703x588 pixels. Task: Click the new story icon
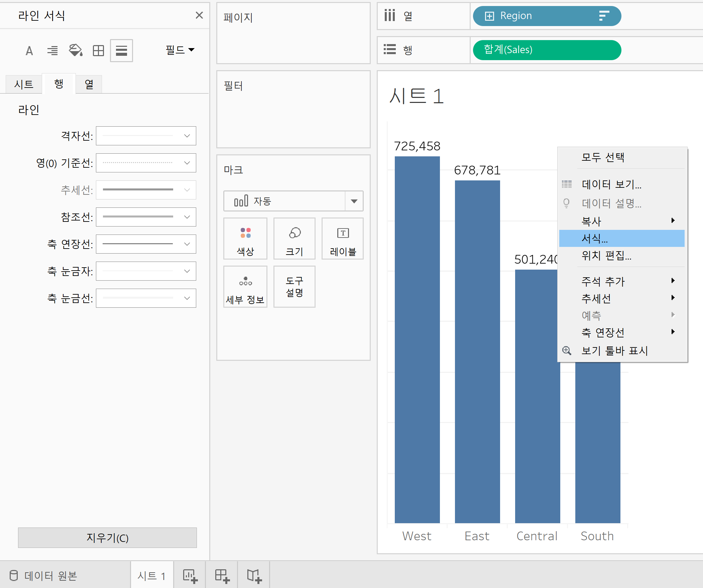(x=254, y=576)
